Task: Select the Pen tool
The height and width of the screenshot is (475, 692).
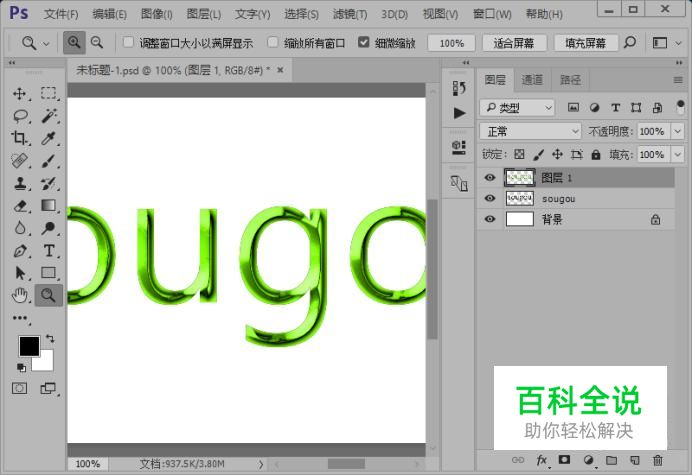Action: tap(19, 251)
